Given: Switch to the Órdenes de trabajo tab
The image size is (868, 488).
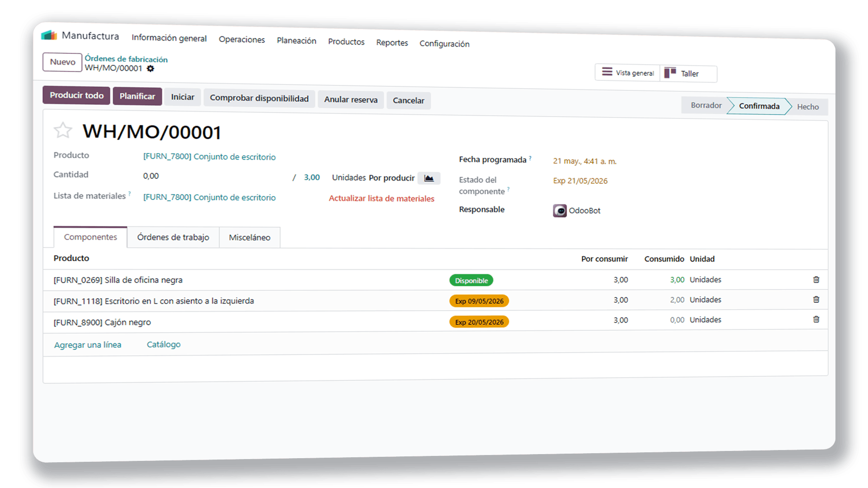Looking at the screenshot, I should point(173,237).
